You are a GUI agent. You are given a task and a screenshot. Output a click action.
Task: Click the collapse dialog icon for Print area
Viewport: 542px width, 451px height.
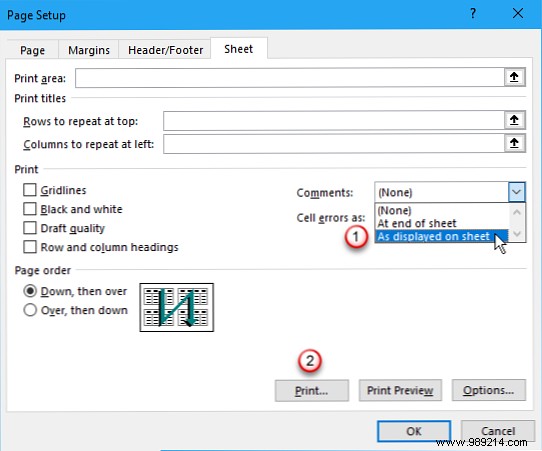514,77
